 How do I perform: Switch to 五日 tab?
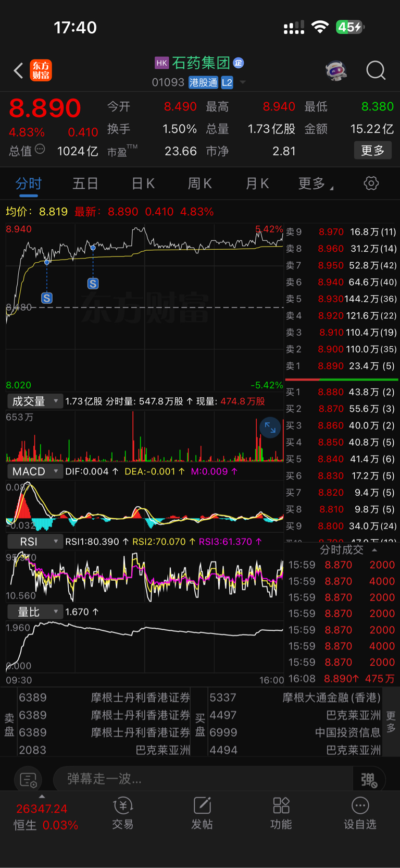[85, 184]
